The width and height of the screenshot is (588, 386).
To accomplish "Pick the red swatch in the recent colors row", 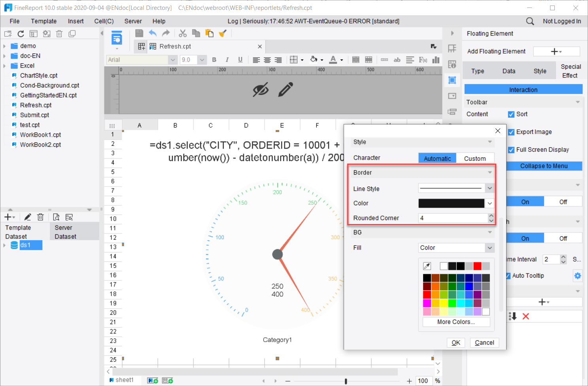I will pyautogui.click(x=477, y=266).
